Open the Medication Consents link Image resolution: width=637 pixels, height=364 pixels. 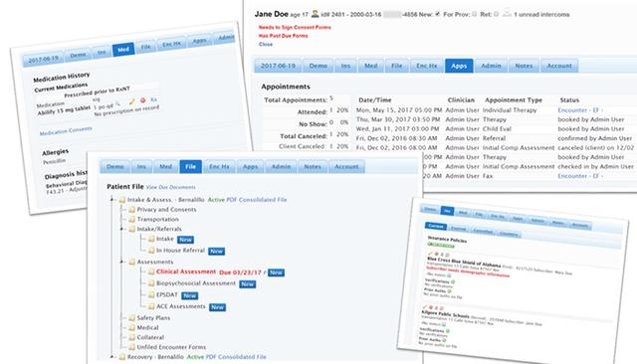[x=66, y=130]
